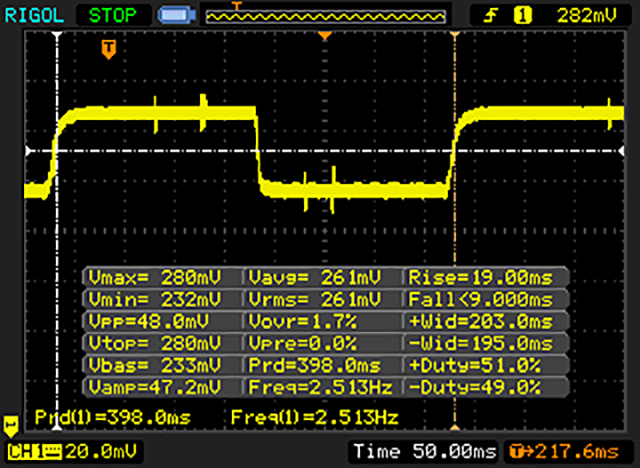Click the Fall<9.000ms measurement
This screenshot has height=468, width=640.
480,299
